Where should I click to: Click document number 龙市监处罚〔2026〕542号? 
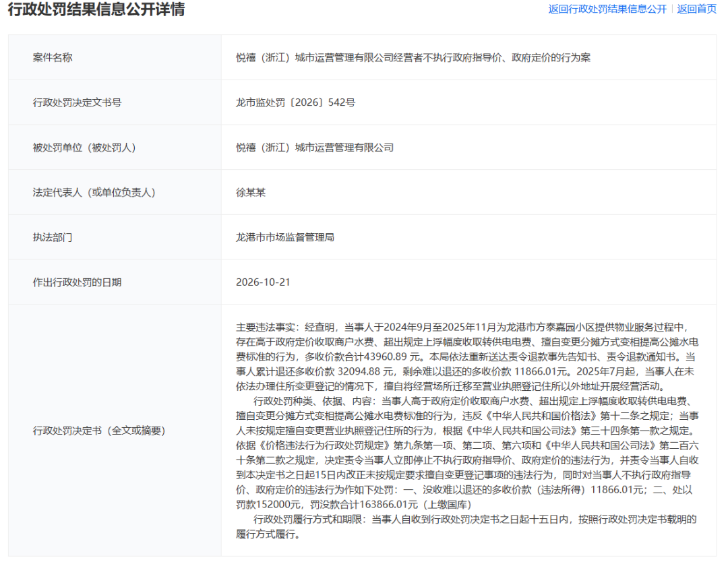(x=295, y=102)
